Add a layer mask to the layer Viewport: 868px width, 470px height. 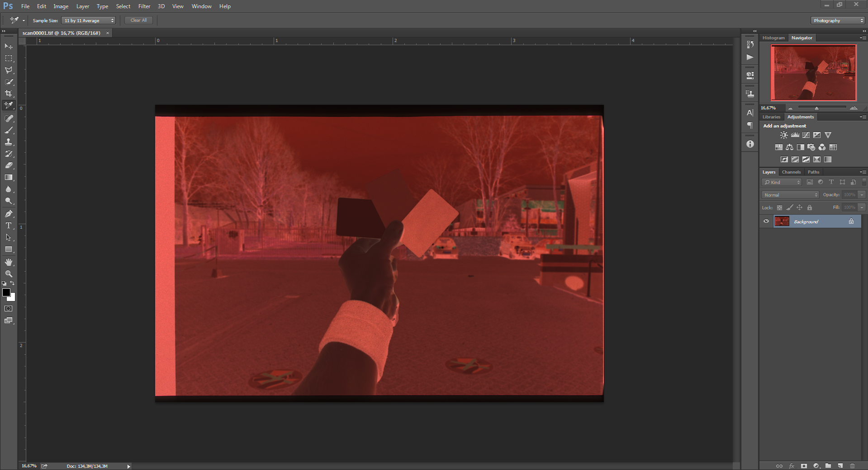pos(803,466)
